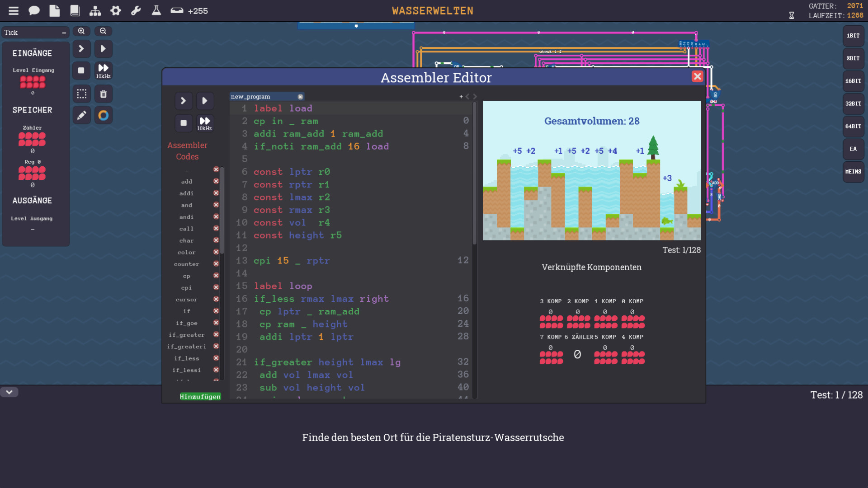Expand the bottom-left collapse chevron

coord(9,392)
